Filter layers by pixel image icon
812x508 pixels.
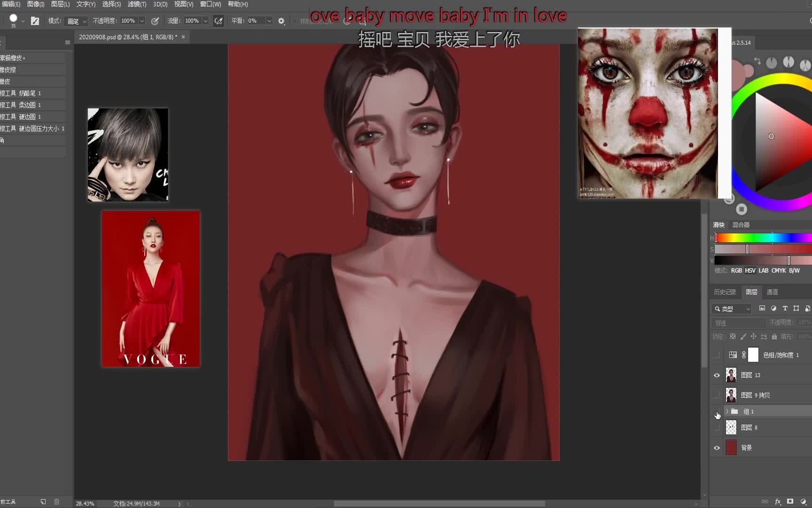[x=762, y=309]
